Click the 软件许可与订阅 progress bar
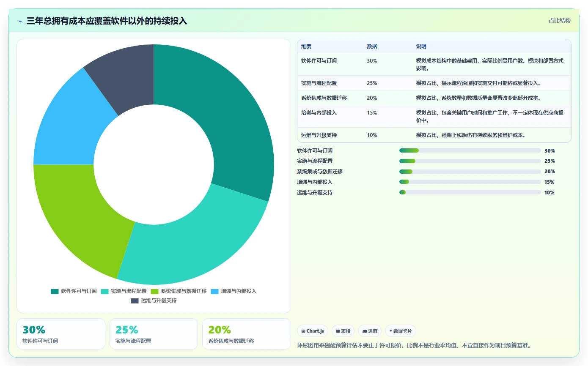Screen dimensions: 588x366 470,150
